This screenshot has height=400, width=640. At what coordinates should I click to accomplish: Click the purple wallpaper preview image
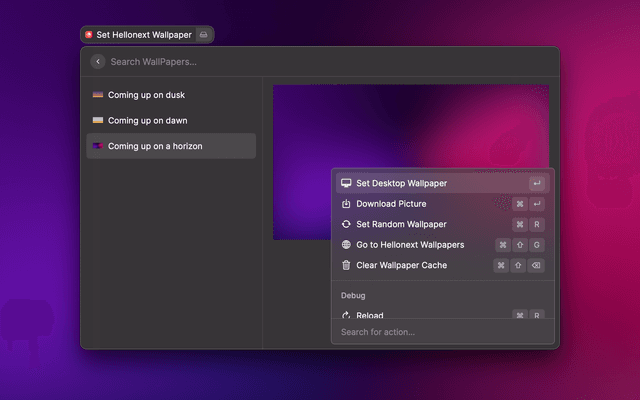(300, 160)
